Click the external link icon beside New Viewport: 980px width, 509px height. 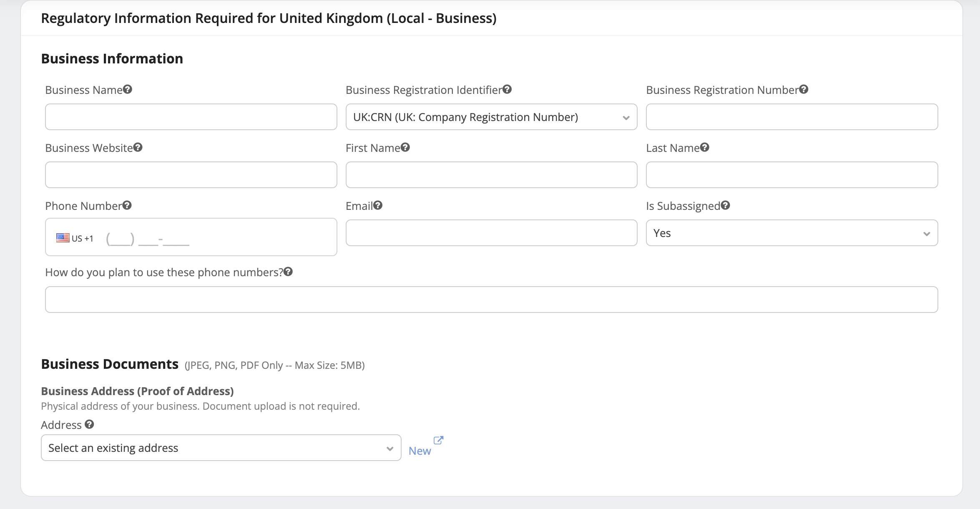[438, 440]
